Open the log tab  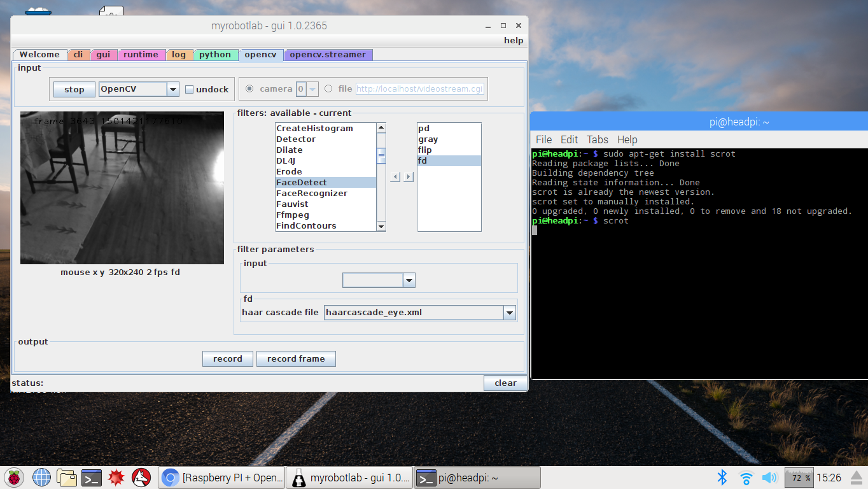point(179,55)
